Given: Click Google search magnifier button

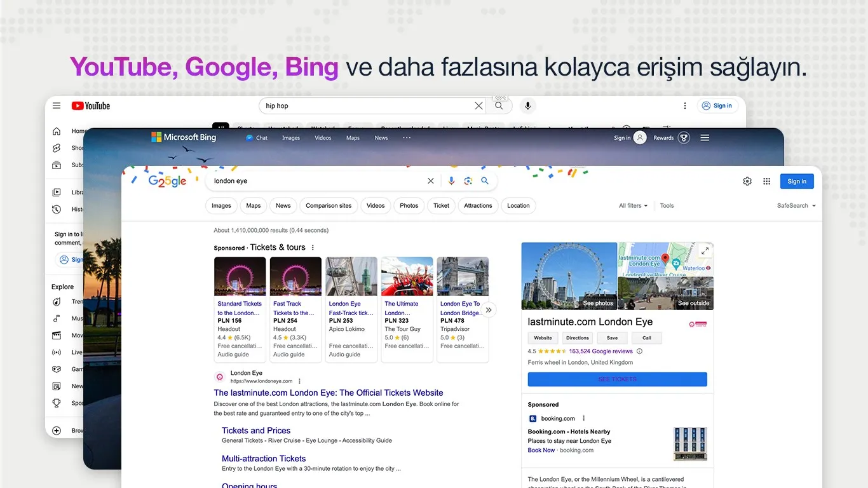Looking at the screenshot, I should coord(485,181).
